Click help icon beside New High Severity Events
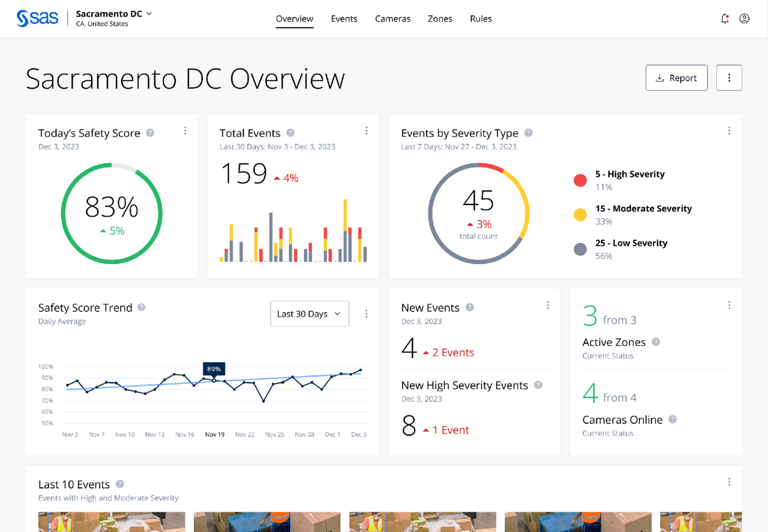 538,385
